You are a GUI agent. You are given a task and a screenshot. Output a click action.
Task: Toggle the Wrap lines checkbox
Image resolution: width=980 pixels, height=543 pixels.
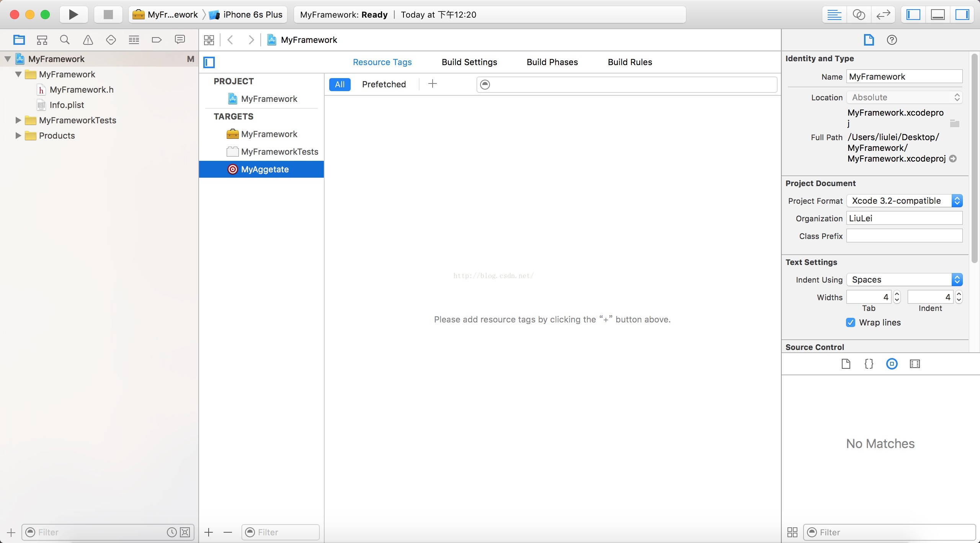coord(851,322)
